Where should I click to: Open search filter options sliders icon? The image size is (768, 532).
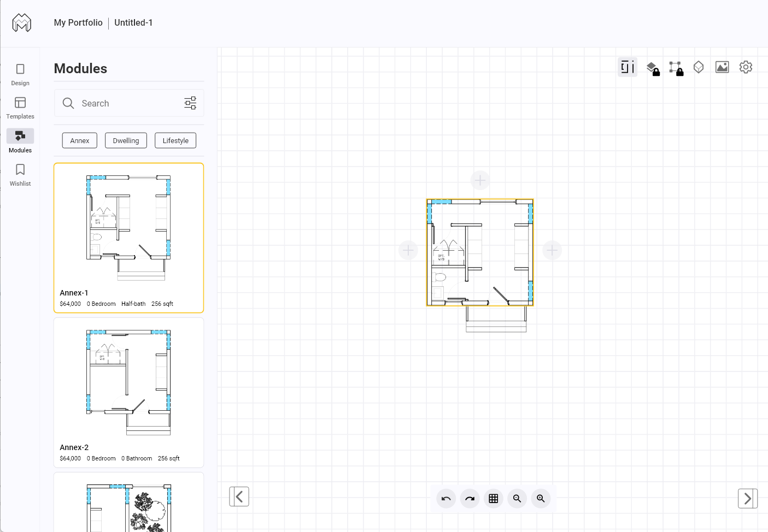(190, 103)
